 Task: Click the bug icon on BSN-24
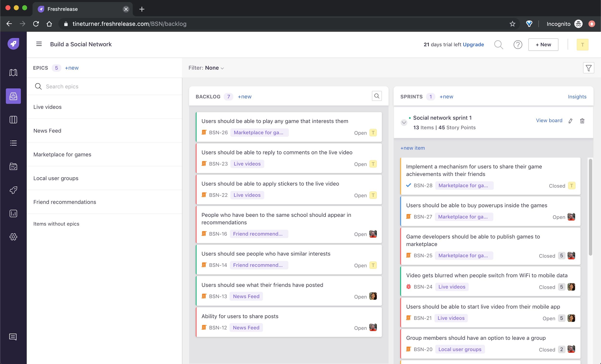click(x=408, y=287)
